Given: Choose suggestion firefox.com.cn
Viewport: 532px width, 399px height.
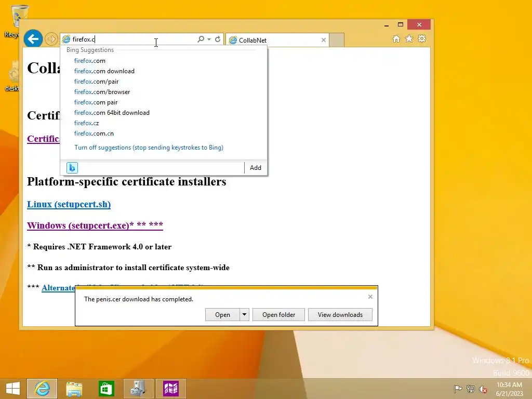Looking at the screenshot, I should pos(94,134).
